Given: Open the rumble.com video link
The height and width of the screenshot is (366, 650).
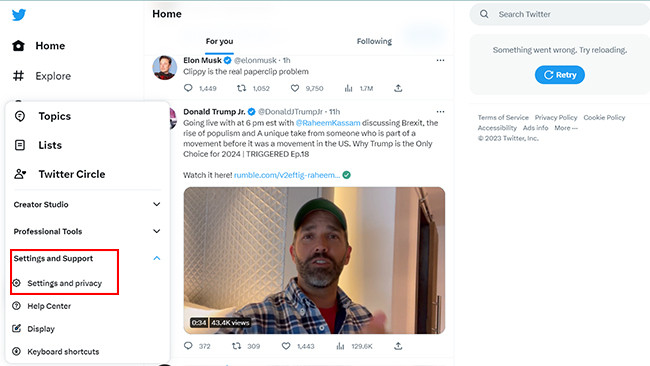Looking at the screenshot, I should point(287,175).
